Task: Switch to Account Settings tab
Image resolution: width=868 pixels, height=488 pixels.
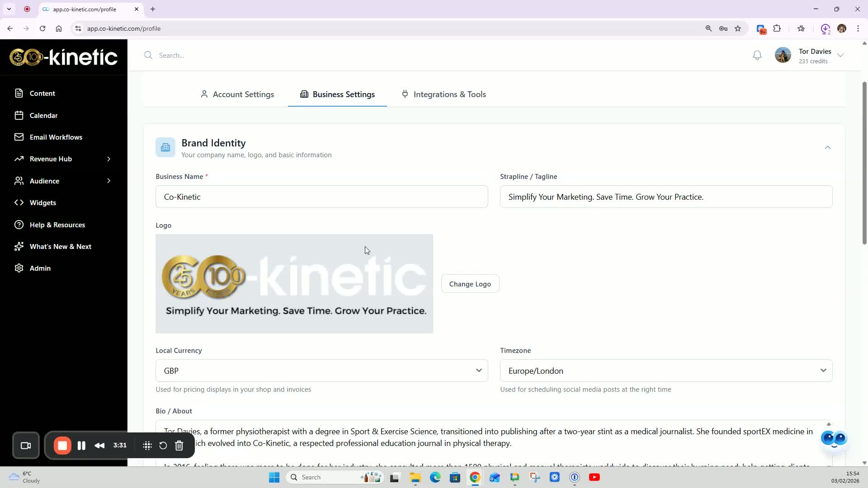Action: [237, 94]
